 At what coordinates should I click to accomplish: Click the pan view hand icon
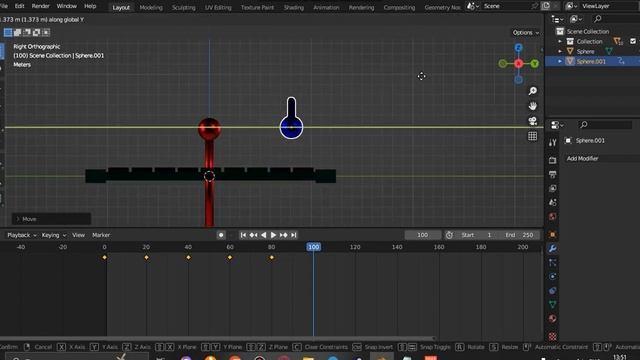[x=533, y=106]
